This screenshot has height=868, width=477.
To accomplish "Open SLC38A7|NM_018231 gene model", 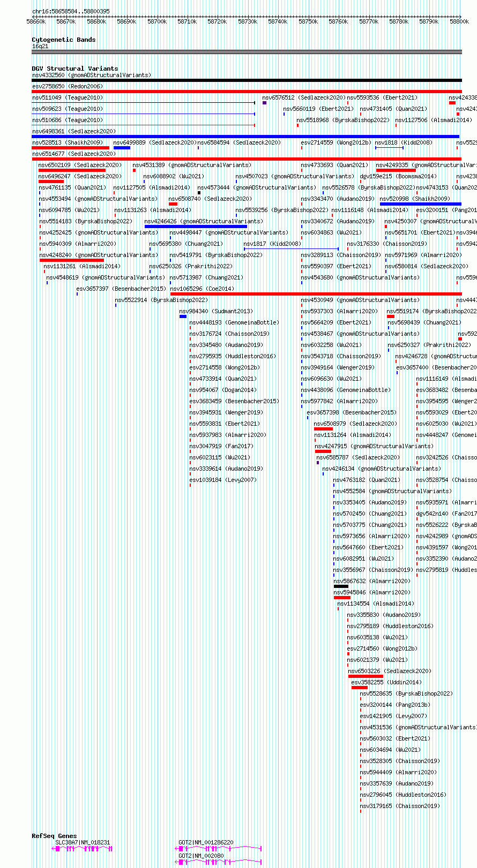I will pos(82,849).
